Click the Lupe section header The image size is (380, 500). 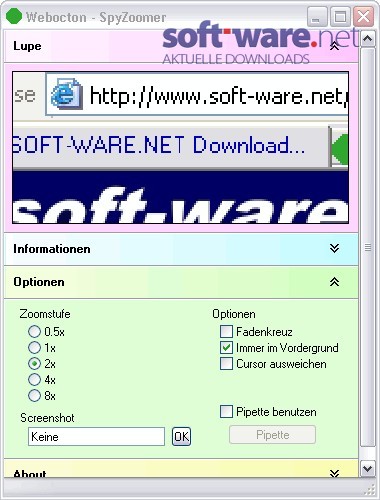click(x=181, y=46)
